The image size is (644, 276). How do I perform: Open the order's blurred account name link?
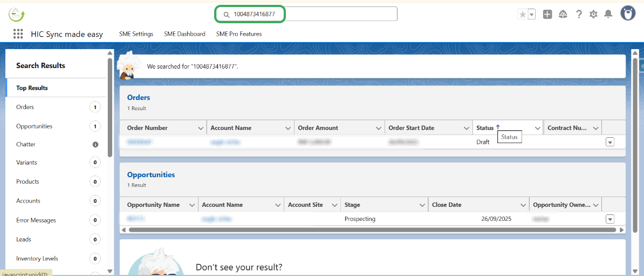[225, 142]
